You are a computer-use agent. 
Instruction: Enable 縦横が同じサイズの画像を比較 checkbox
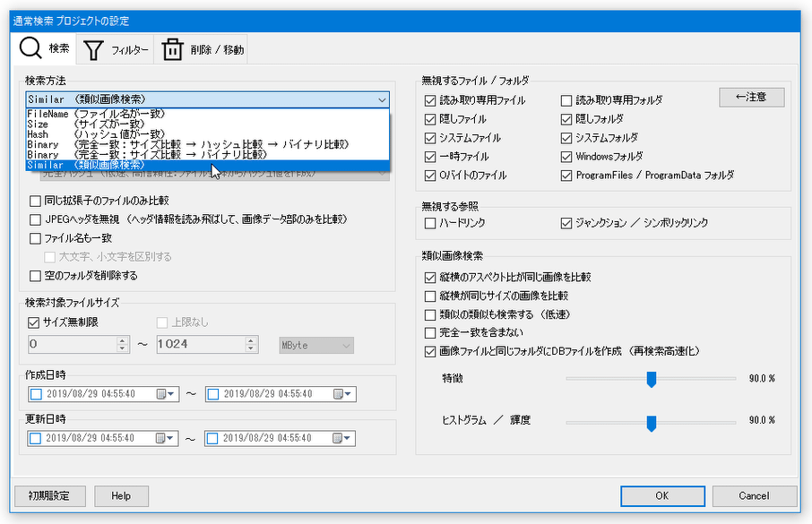[x=430, y=296]
